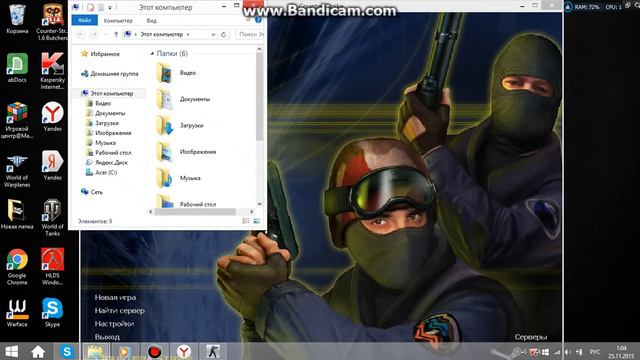Launch World of Tanks desktop shortcut

click(x=53, y=218)
